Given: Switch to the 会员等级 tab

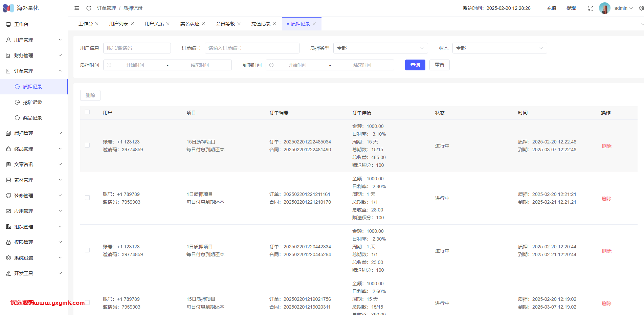Looking at the screenshot, I should pos(225,24).
